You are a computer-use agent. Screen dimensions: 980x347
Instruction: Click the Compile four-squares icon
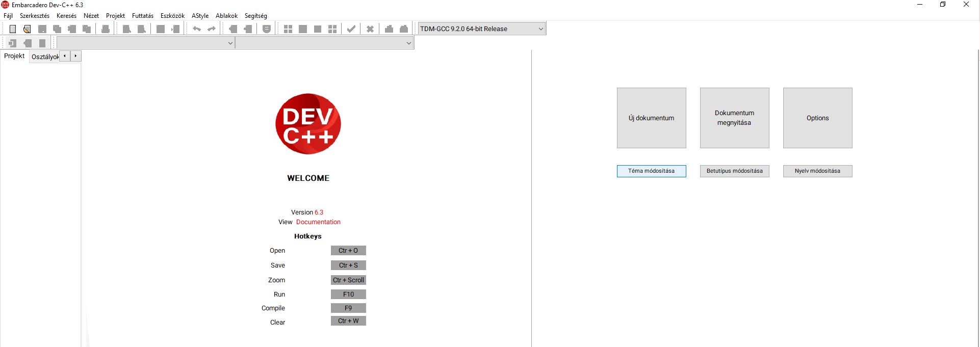click(288, 29)
